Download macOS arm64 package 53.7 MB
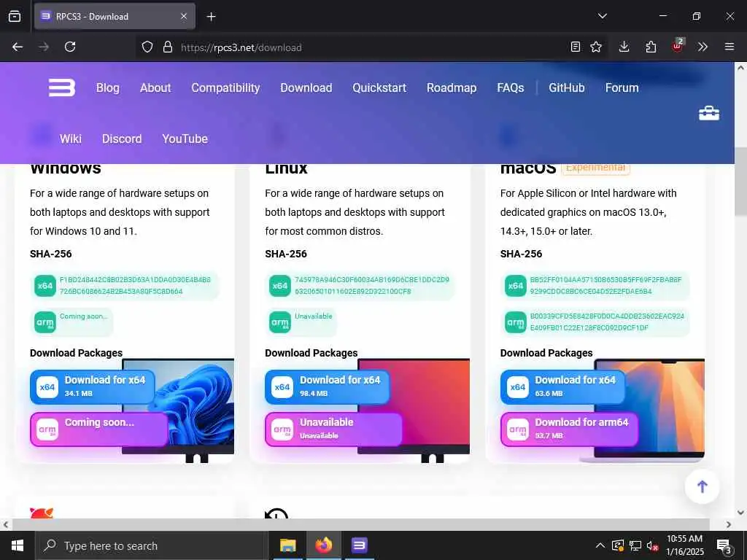The height and width of the screenshot is (560, 747). [x=569, y=429]
